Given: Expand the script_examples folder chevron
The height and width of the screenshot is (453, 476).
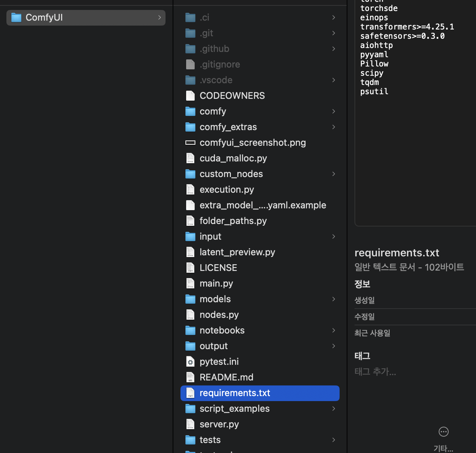Looking at the screenshot, I should pyautogui.click(x=334, y=409).
